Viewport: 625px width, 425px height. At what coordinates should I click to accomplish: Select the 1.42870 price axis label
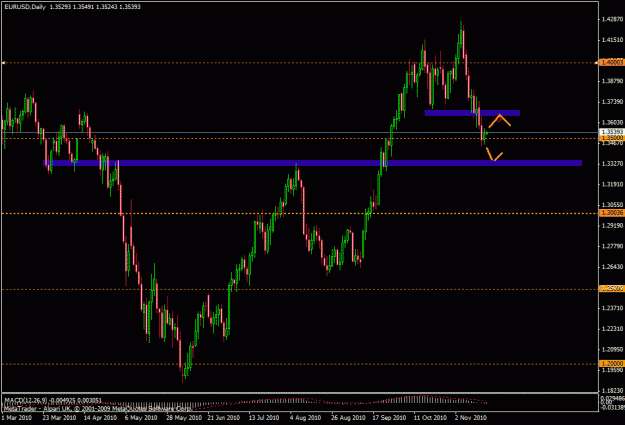tap(612, 19)
